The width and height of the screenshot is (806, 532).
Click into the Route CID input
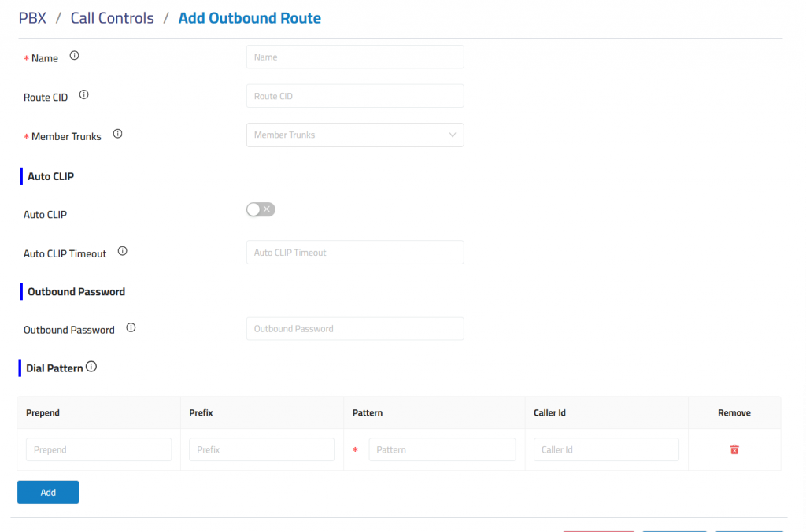355,96
